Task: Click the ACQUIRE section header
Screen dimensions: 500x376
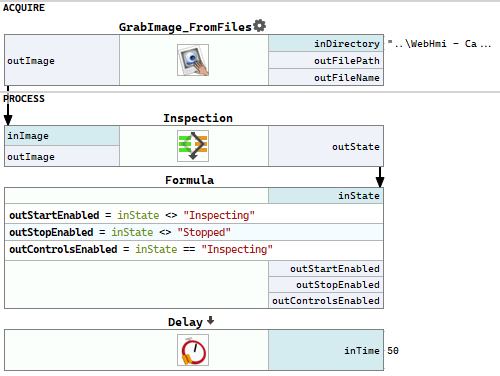Action: (24, 8)
